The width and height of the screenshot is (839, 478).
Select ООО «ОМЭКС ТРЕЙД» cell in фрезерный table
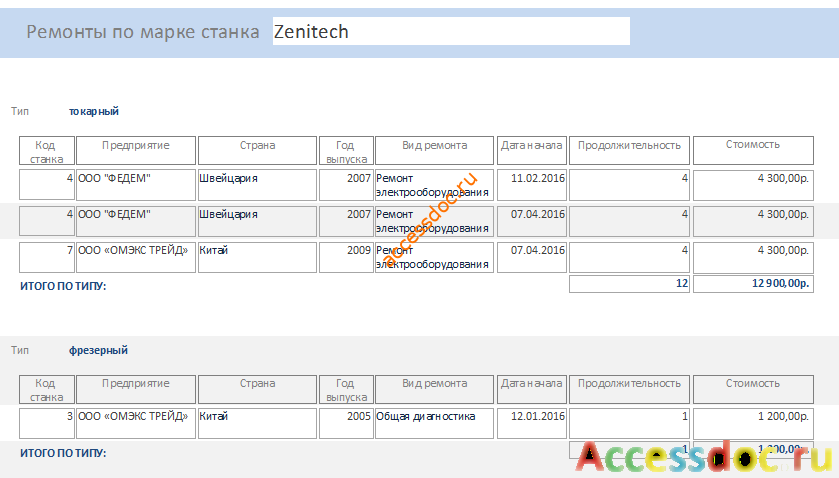pyautogui.click(x=136, y=423)
